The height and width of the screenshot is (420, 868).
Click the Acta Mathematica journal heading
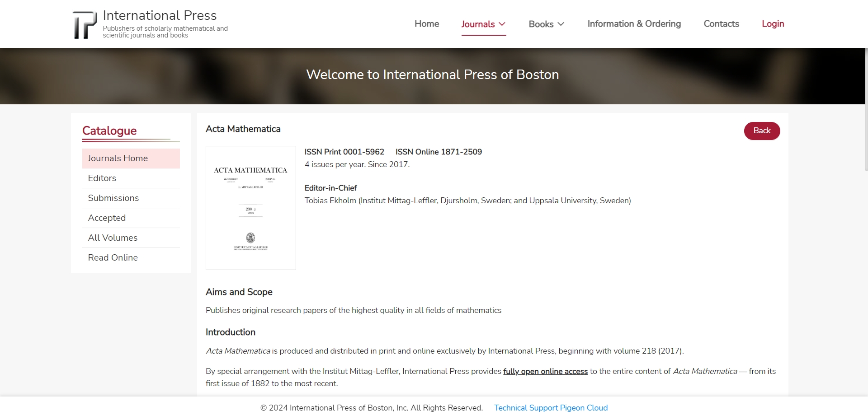[243, 129]
